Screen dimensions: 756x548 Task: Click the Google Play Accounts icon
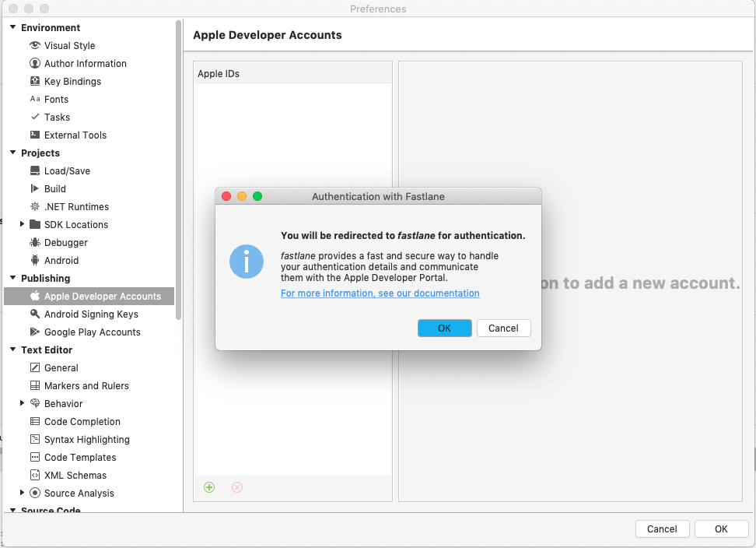[35, 332]
